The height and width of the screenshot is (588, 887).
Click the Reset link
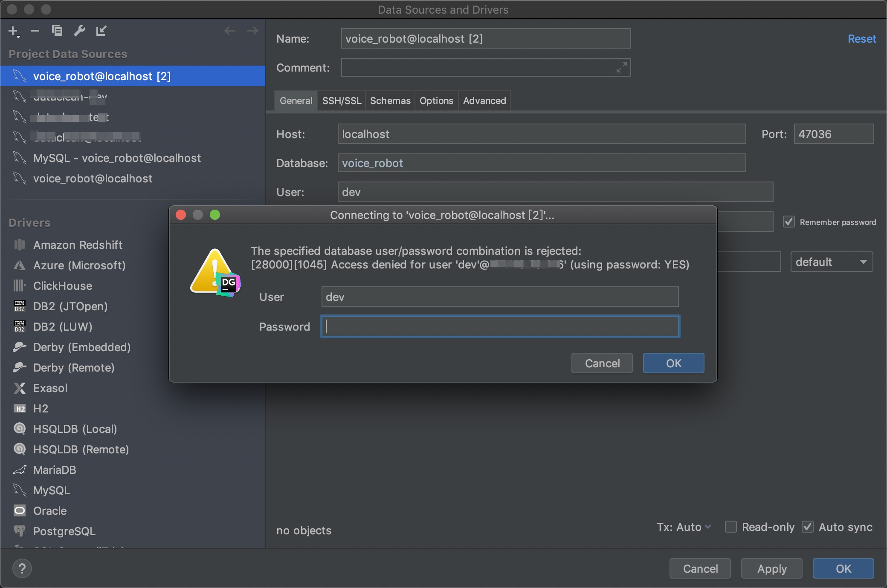pyautogui.click(x=861, y=39)
